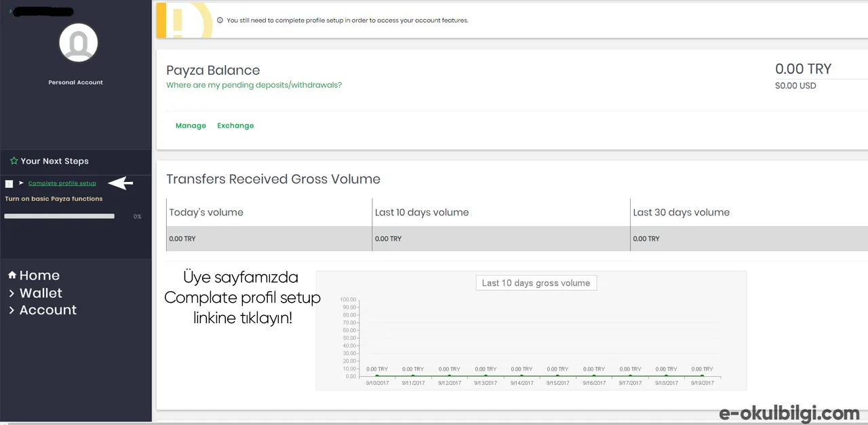Viewport: 868px width, 425px height.
Task: Open the Wallet section
Action: click(41, 293)
